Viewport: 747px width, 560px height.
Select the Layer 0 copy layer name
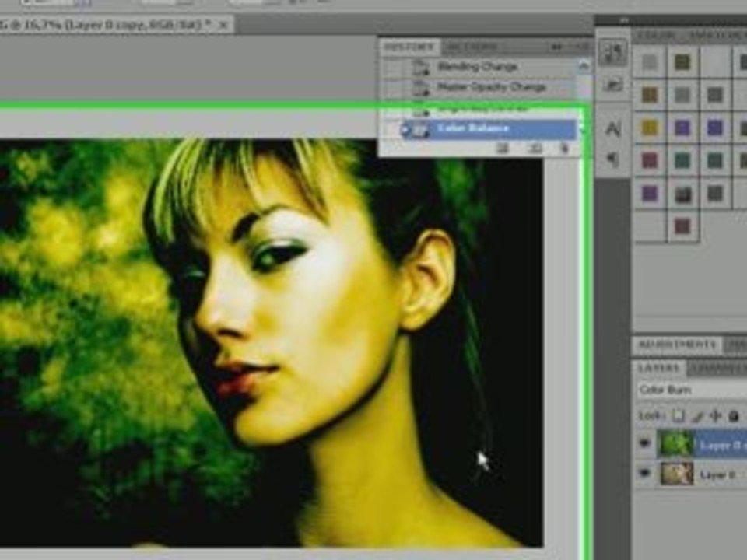tap(724, 445)
